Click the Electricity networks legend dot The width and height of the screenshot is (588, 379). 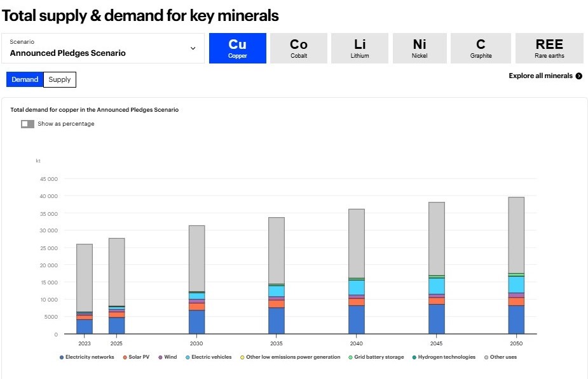[x=62, y=357]
